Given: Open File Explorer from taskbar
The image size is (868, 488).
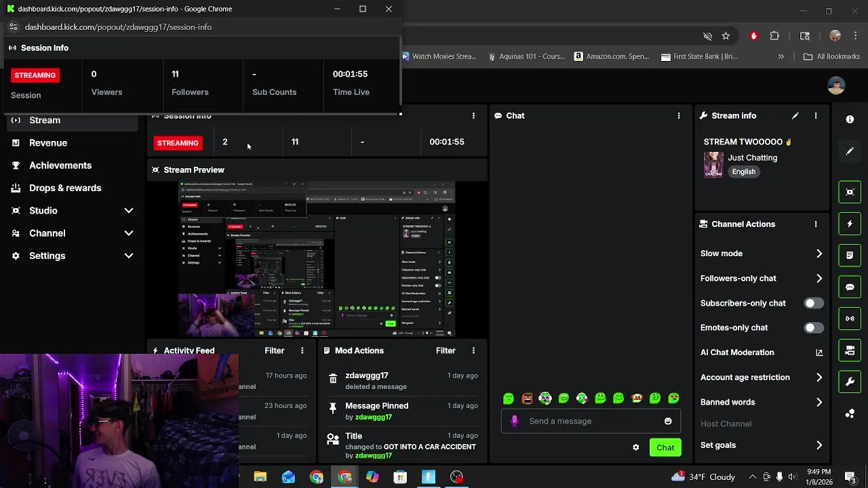Looking at the screenshot, I should point(260,477).
